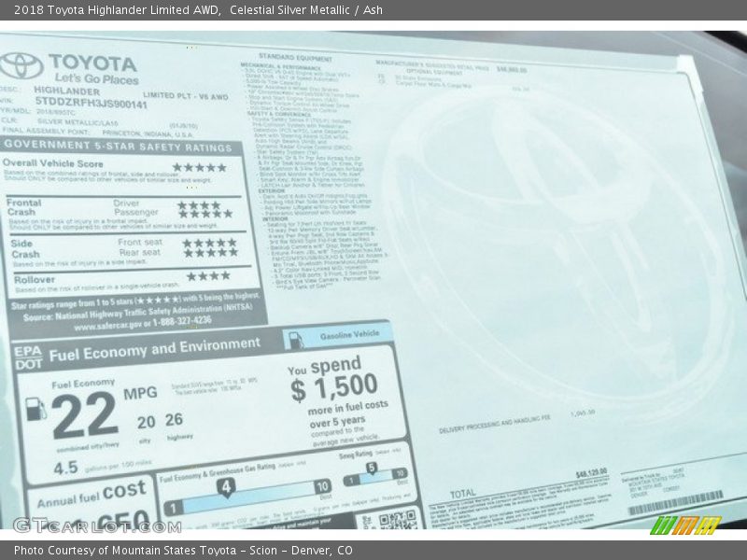Screen dimensions: 747x560
Task: Click the Rollover four-star rating
Action: (x=208, y=275)
